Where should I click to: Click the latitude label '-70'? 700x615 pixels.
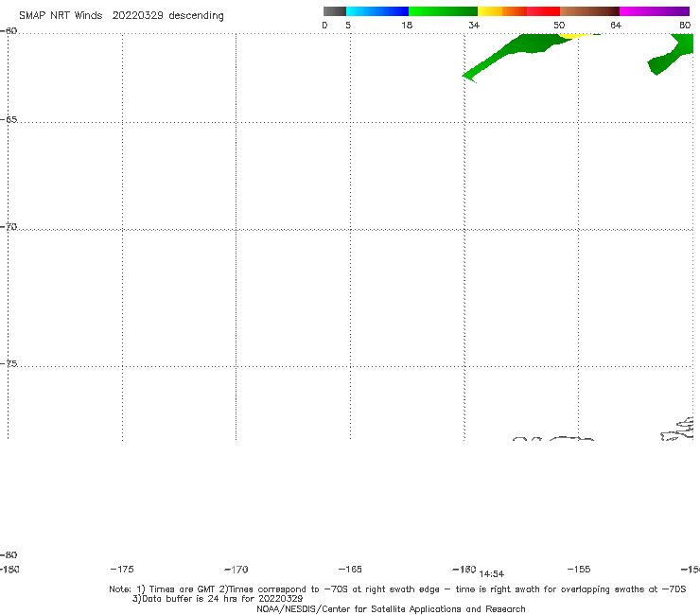pos(9,227)
